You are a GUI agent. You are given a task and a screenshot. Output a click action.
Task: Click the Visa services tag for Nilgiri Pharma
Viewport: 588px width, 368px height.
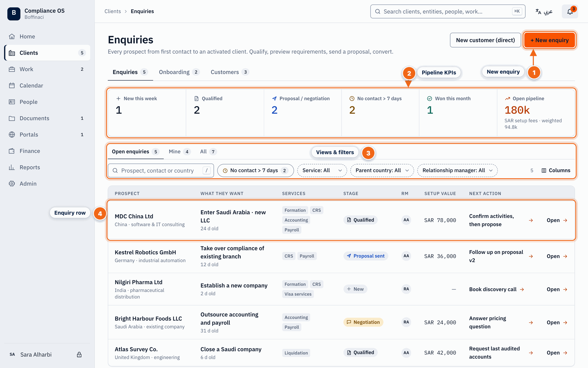[298, 294]
